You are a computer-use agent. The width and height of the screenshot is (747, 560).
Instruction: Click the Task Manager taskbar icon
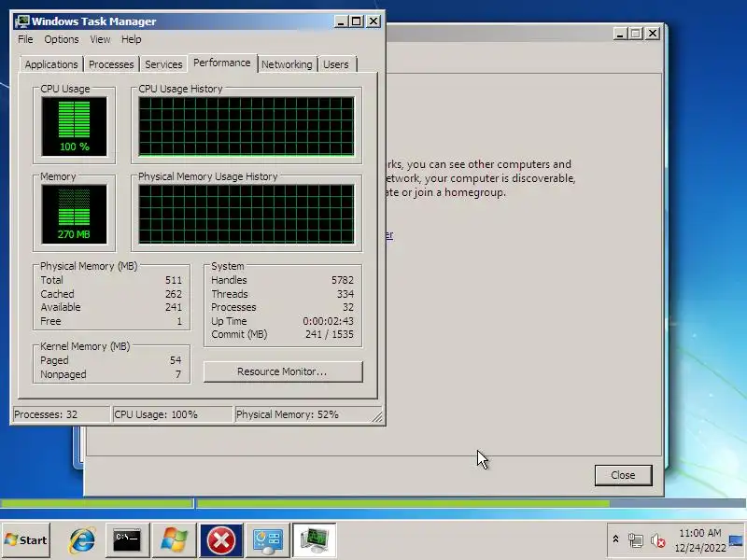click(314, 540)
